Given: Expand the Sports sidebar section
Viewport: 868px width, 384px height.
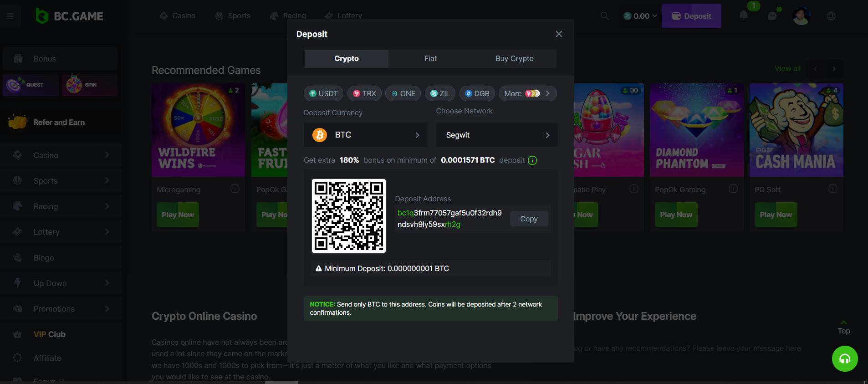Looking at the screenshot, I should [x=60, y=181].
